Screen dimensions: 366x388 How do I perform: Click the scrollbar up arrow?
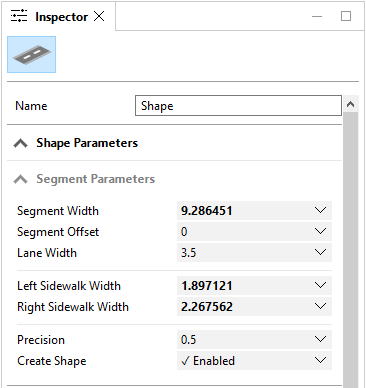tap(350, 104)
